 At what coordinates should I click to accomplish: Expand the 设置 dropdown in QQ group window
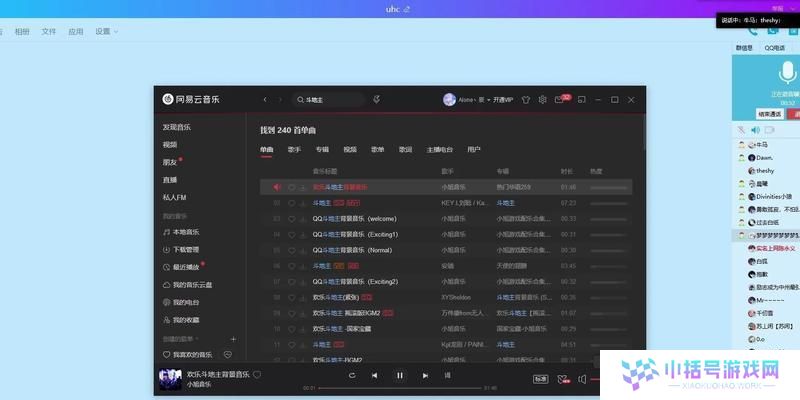[106, 32]
